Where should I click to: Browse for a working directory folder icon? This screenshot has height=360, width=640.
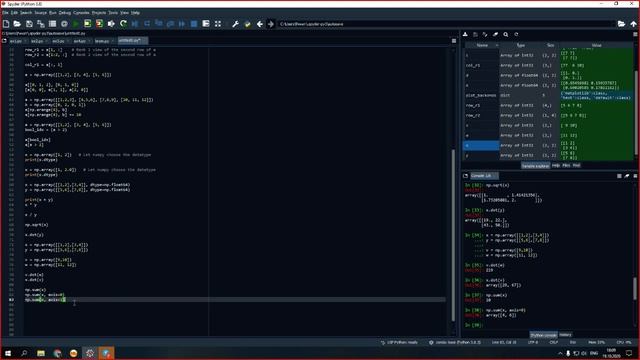621,24
